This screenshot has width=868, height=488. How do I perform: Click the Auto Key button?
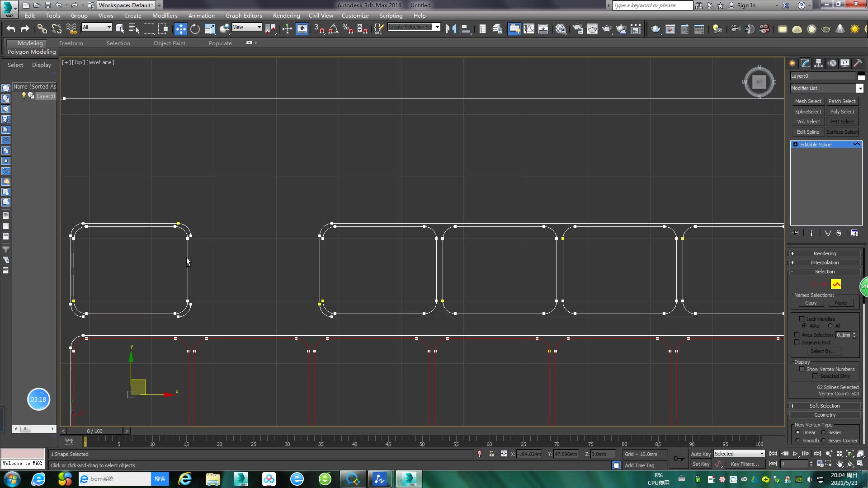click(x=700, y=454)
